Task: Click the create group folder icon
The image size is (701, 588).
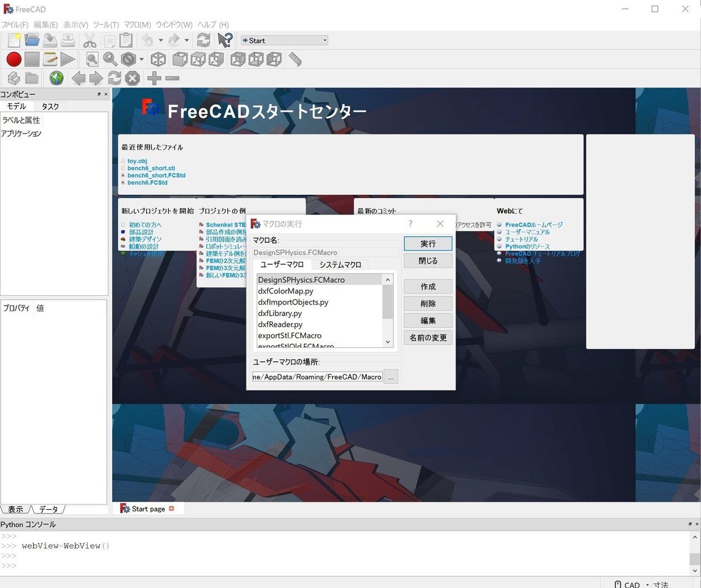Action: [32, 78]
